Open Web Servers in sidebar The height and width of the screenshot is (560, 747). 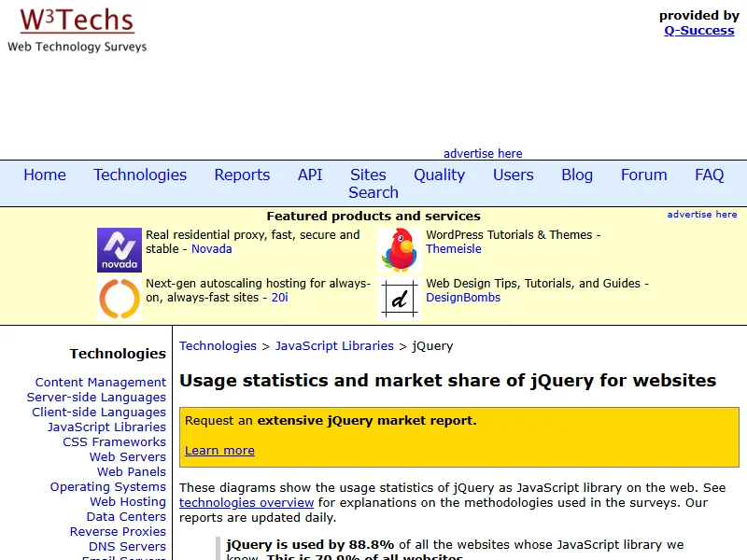128,456
